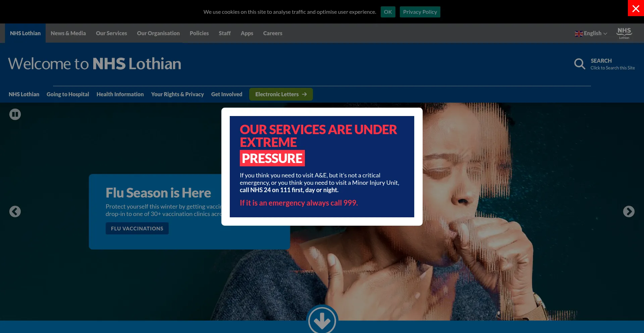Go to previous carousel slide
The height and width of the screenshot is (333, 644).
point(15,212)
